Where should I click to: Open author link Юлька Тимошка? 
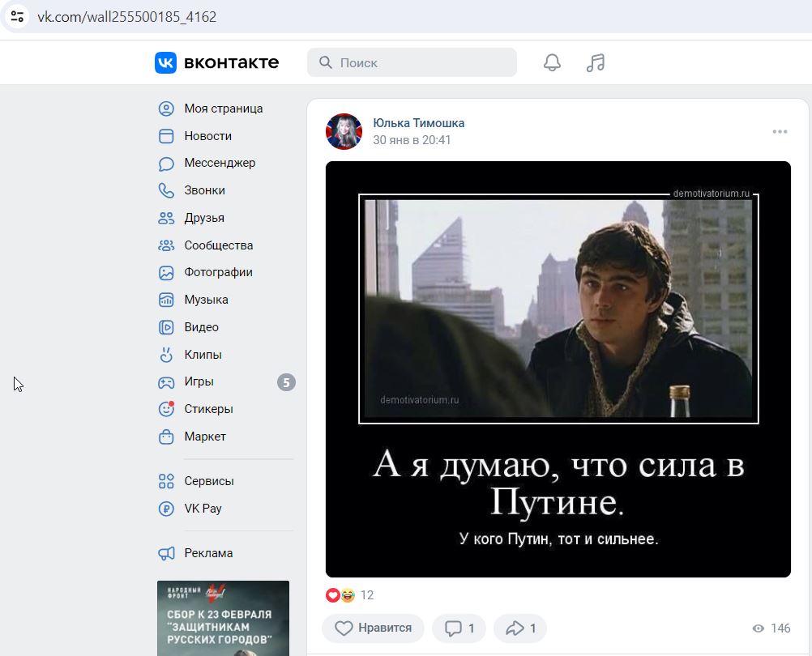(418, 123)
